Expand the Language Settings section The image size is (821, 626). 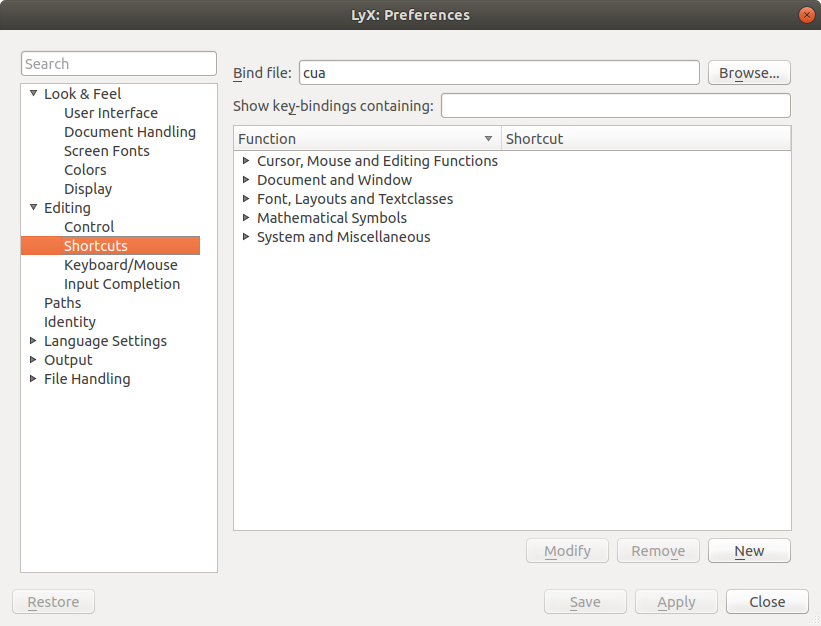click(x=33, y=341)
